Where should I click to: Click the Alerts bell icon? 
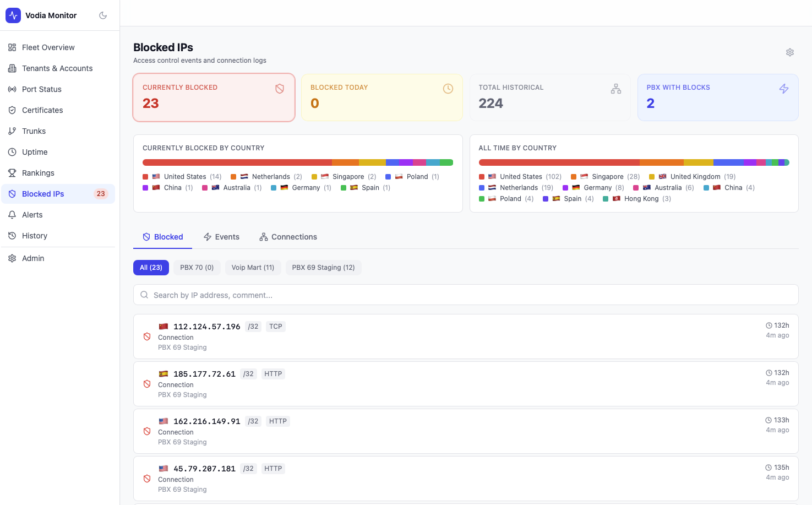(12, 215)
